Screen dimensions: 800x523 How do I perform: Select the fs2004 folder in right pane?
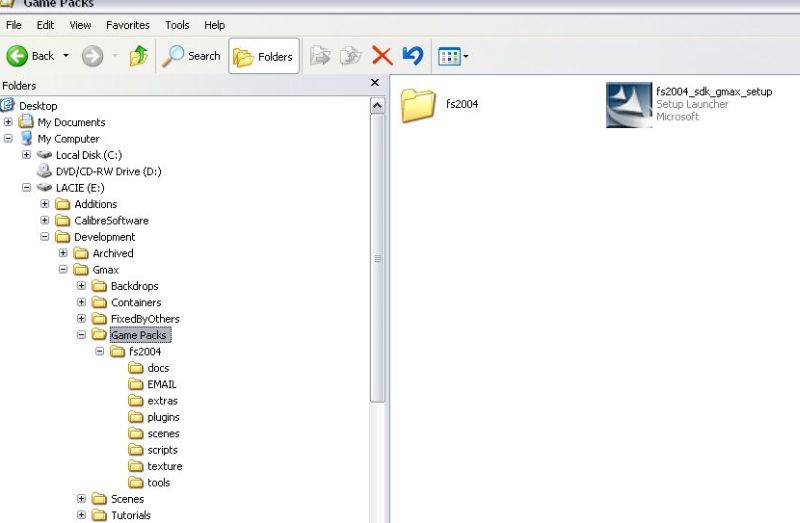point(418,104)
